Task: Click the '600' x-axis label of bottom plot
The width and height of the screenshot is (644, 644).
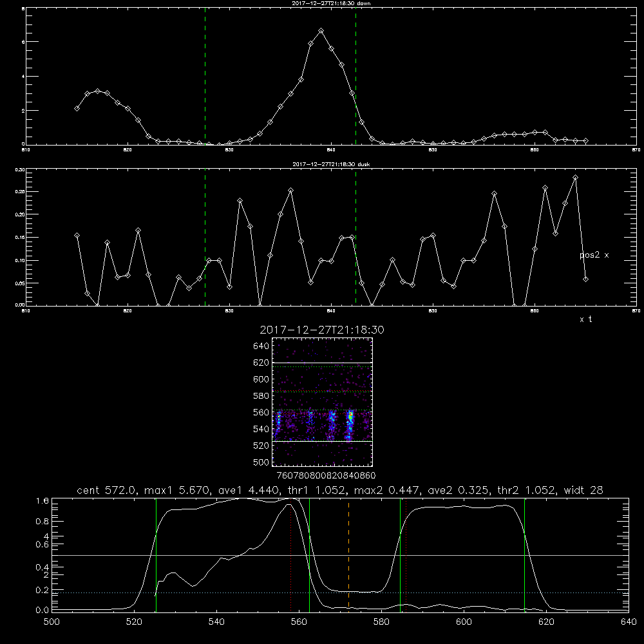Action: pyautogui.click(x=464, y=622)
